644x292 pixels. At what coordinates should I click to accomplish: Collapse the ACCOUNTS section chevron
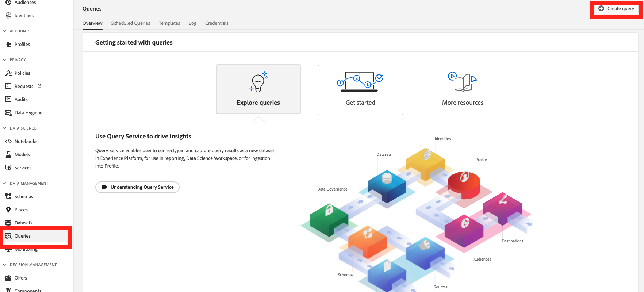pos(4,31)
